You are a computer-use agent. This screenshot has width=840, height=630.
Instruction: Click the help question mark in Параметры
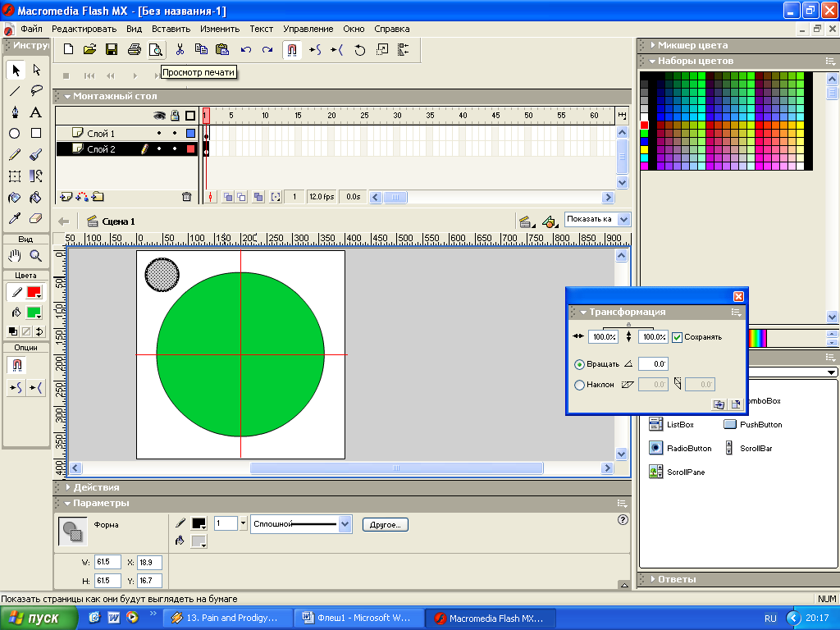[x=623, y=519]
